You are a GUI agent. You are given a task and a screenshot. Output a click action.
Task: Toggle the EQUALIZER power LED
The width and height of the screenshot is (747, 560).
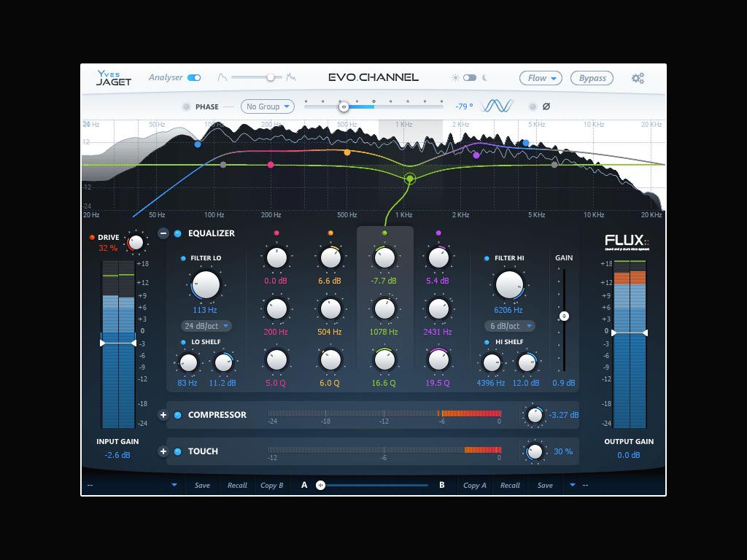178,233
